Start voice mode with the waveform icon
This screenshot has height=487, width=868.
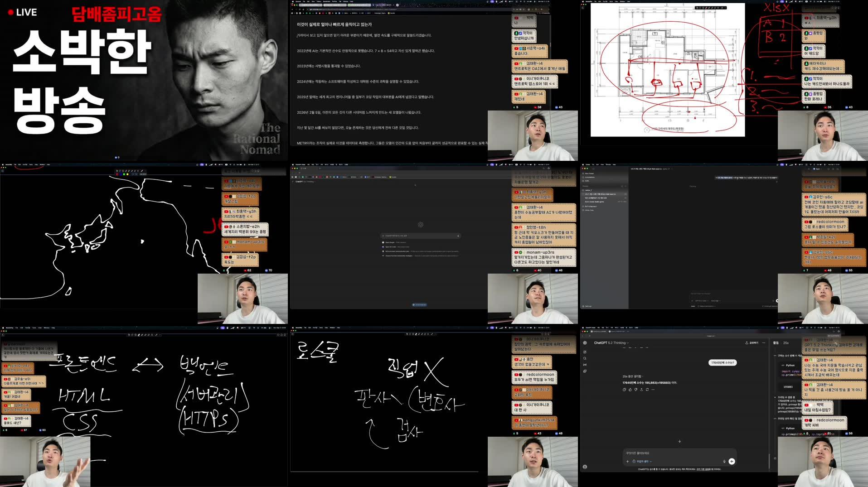(x=732, y=461)
